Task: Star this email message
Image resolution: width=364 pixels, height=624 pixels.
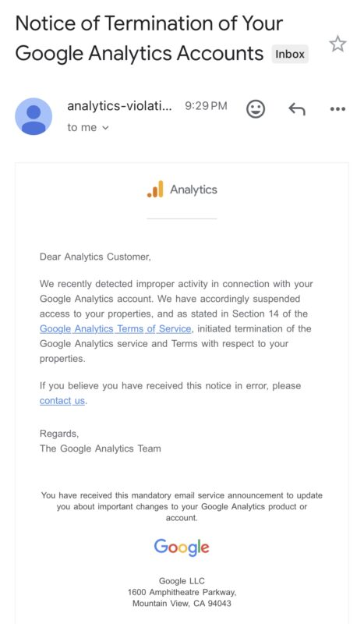Action: (337, 44)
